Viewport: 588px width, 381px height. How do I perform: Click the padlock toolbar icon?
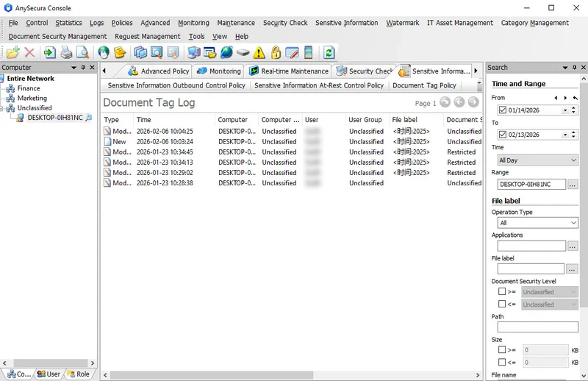[276, 52]
